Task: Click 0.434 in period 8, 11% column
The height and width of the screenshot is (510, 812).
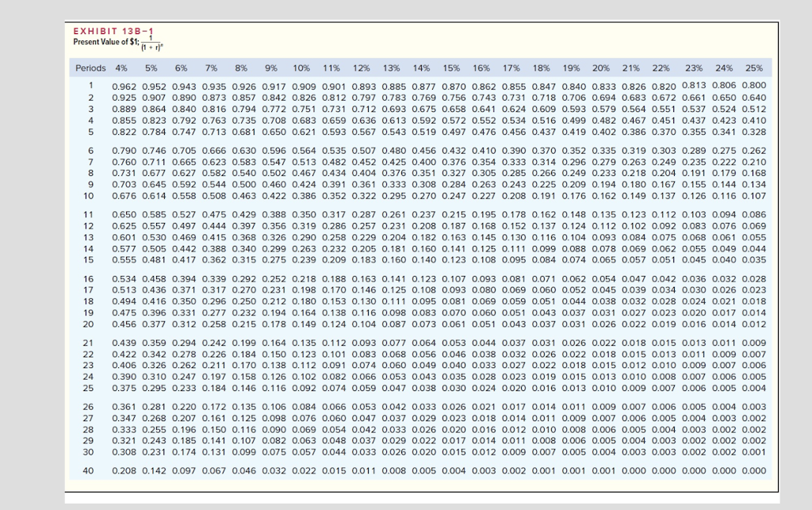Action: point(334,174)
